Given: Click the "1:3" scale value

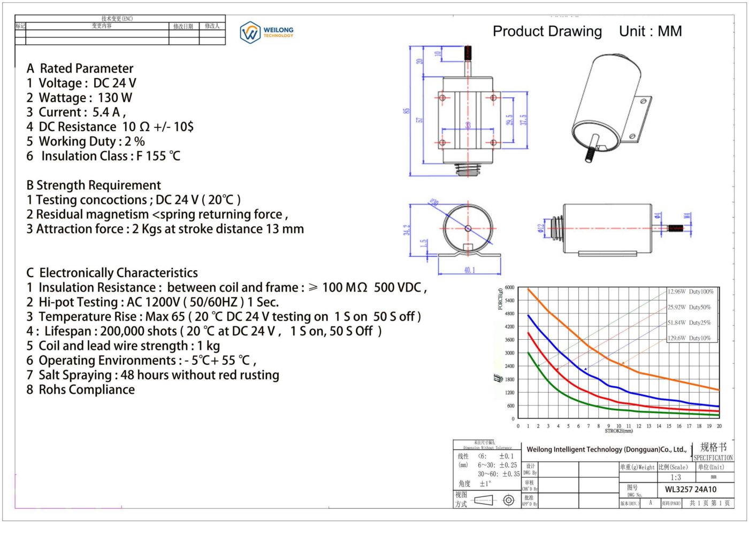Looking at the screenshot, I should pyautogui.click(x=676, y=478).
